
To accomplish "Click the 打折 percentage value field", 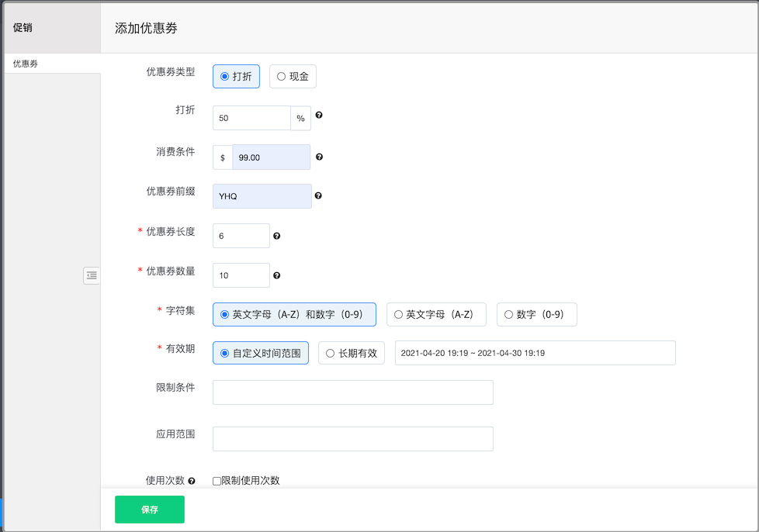I will point(251,117).
